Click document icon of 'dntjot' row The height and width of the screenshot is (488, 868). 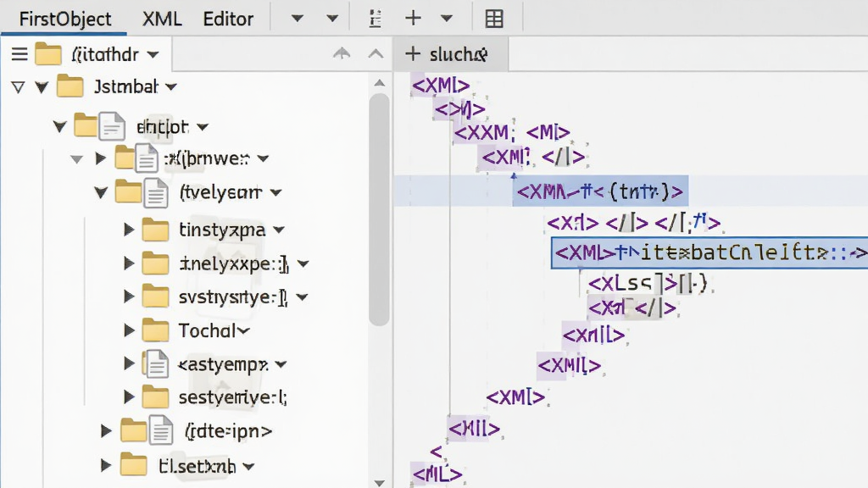[113, 126]
